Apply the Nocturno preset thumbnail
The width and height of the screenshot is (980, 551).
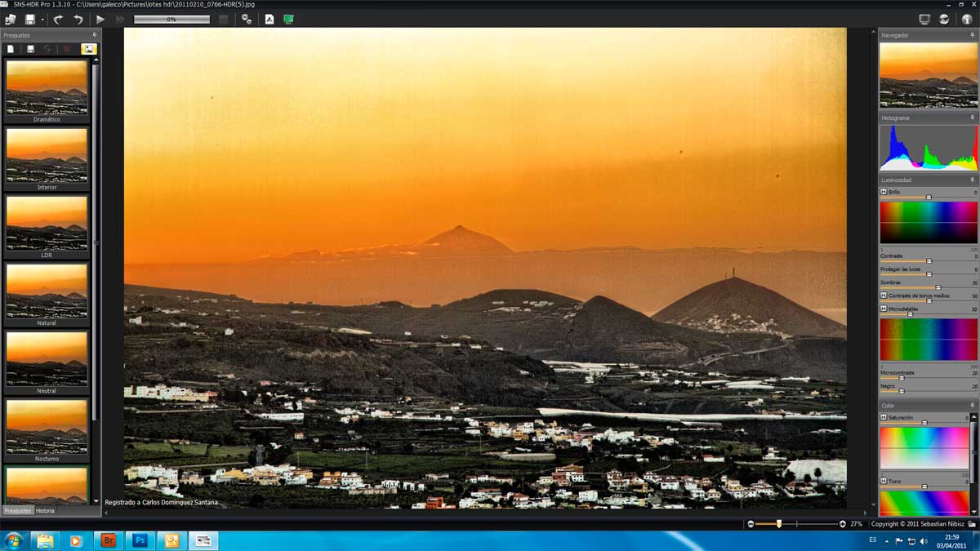[47, 425]
